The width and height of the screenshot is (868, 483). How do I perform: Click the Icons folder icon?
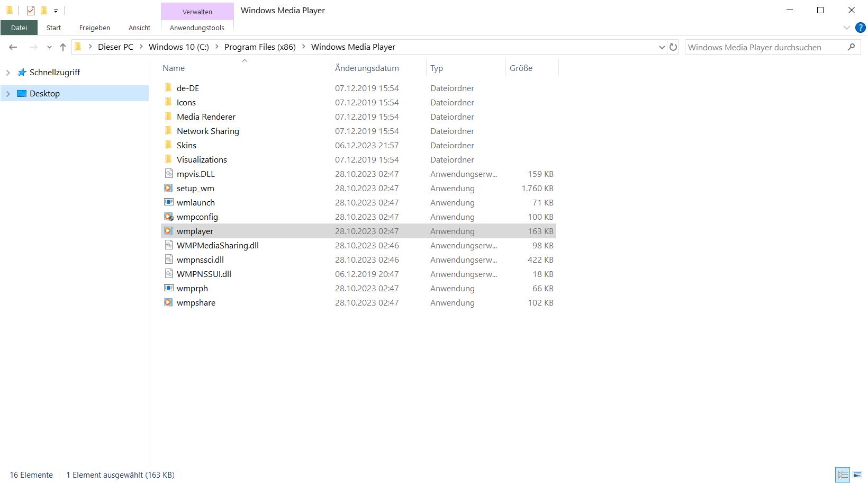(168, 102)
